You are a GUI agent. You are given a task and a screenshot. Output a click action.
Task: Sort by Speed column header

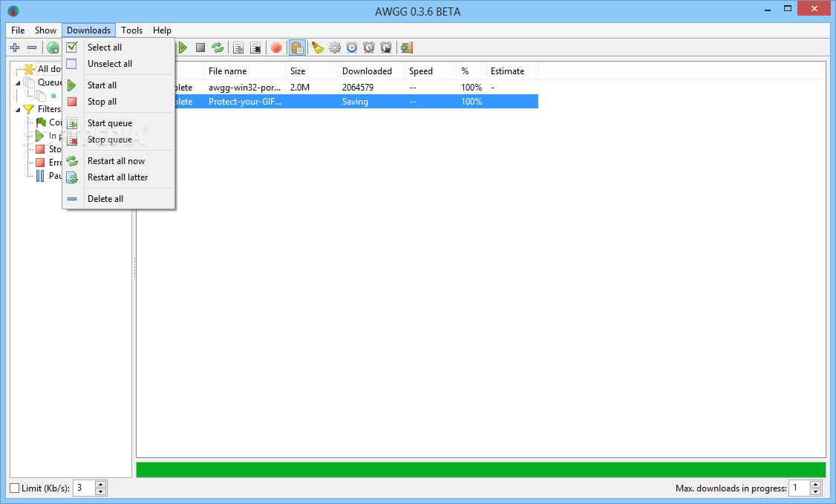(431, 71)
